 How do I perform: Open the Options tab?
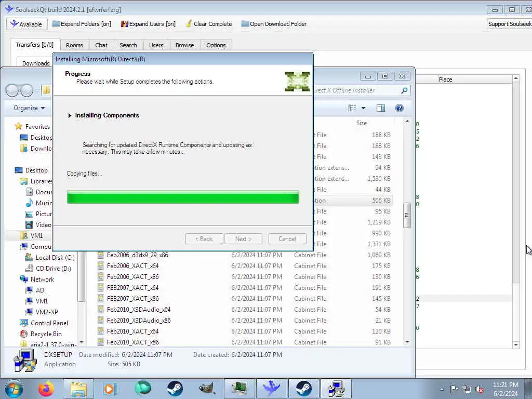(216, 45)
